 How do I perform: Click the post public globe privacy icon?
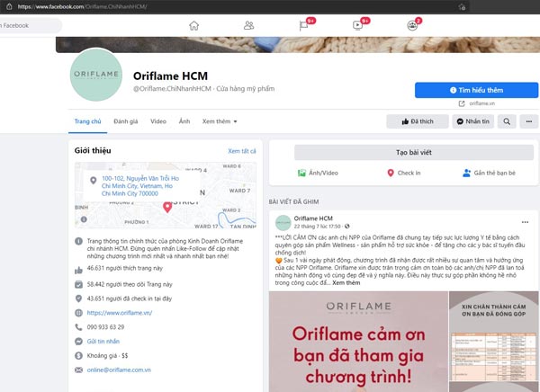(346, 226)
